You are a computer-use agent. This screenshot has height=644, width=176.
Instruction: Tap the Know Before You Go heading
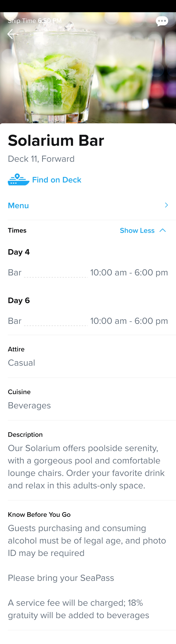click(x=39, y=515)
